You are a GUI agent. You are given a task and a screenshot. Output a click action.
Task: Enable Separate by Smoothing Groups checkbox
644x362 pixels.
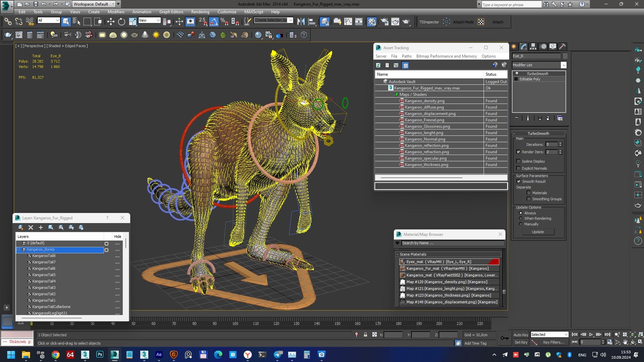pos(529,199)
